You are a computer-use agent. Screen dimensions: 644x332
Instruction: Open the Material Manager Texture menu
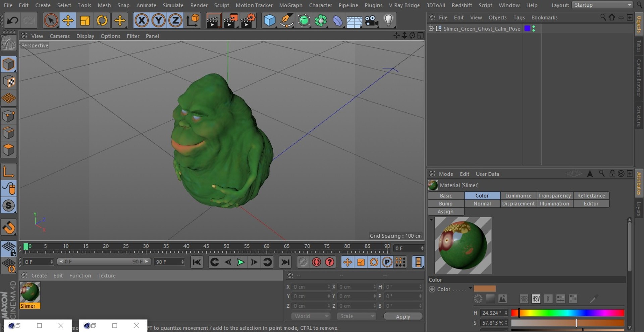[x=106, y=276]
